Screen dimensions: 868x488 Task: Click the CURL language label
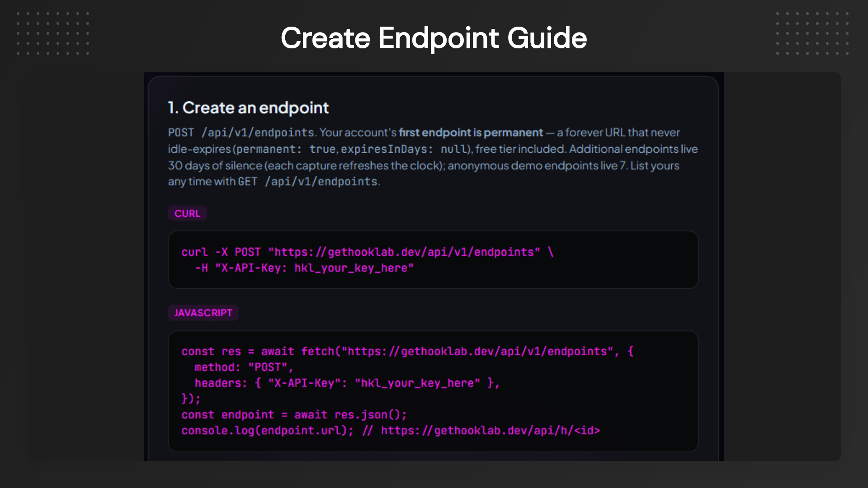[187, 213]
